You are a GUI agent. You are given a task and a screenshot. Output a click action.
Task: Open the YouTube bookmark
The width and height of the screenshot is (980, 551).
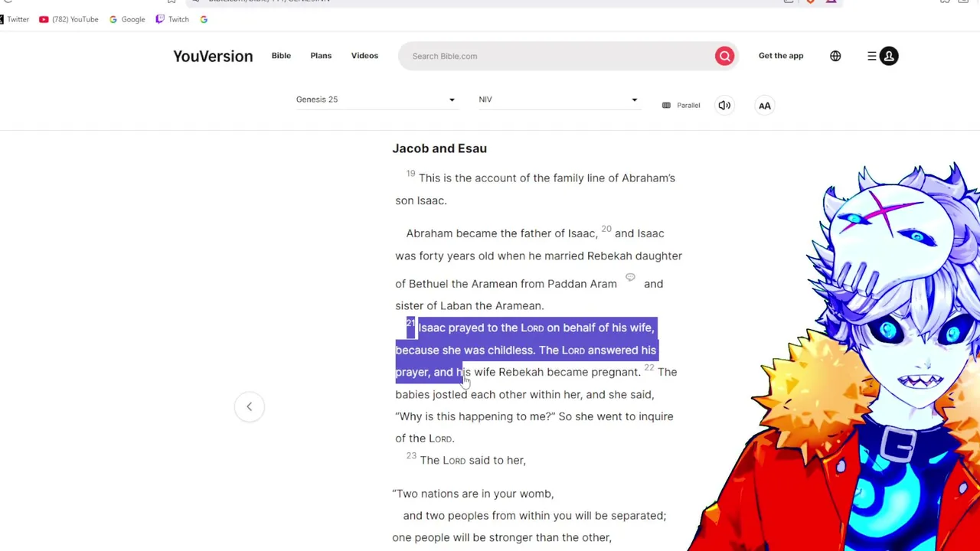tap(69, 19)
